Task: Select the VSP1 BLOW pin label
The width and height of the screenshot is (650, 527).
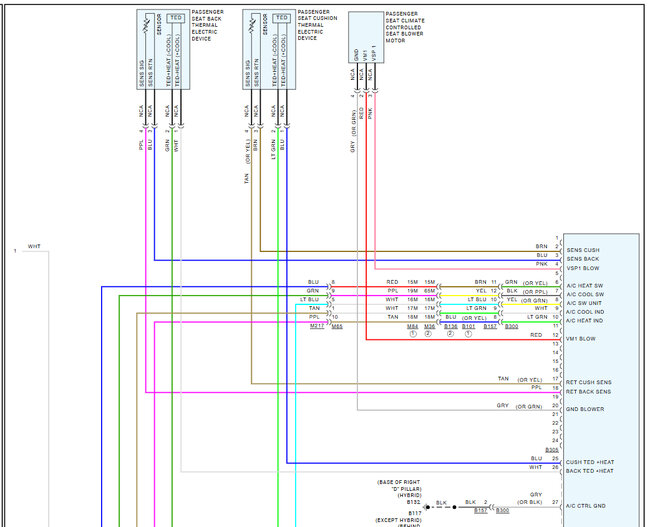Action: pos(583,268)
